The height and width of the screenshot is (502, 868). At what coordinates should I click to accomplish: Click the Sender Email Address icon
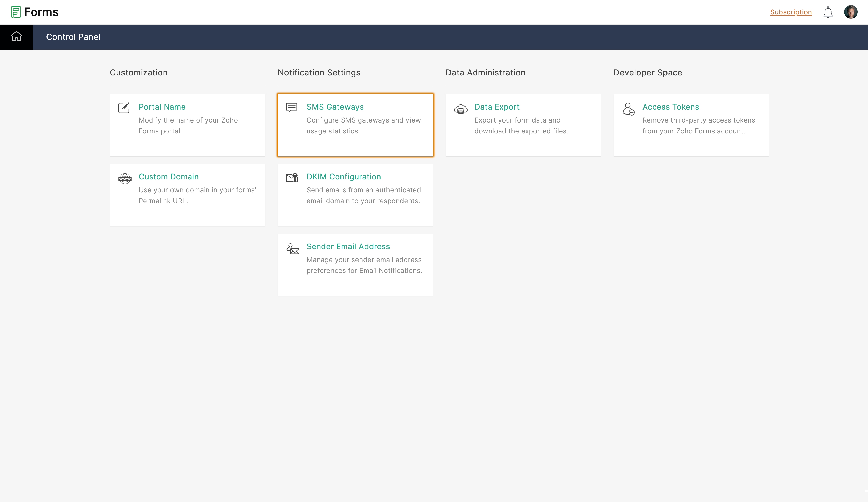pyautogui.click(x=293, y=249)
